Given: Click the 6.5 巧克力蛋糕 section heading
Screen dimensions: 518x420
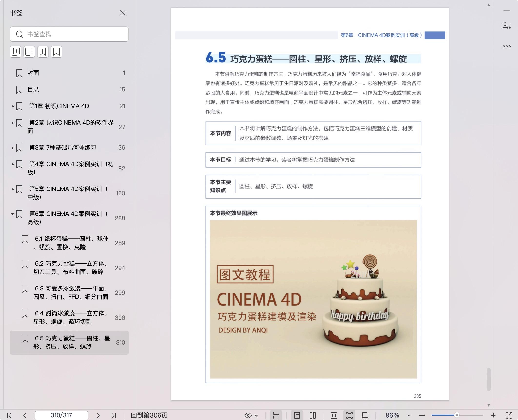Looking at the screenshot, I should pyautogui.click(x=306, y=58).
